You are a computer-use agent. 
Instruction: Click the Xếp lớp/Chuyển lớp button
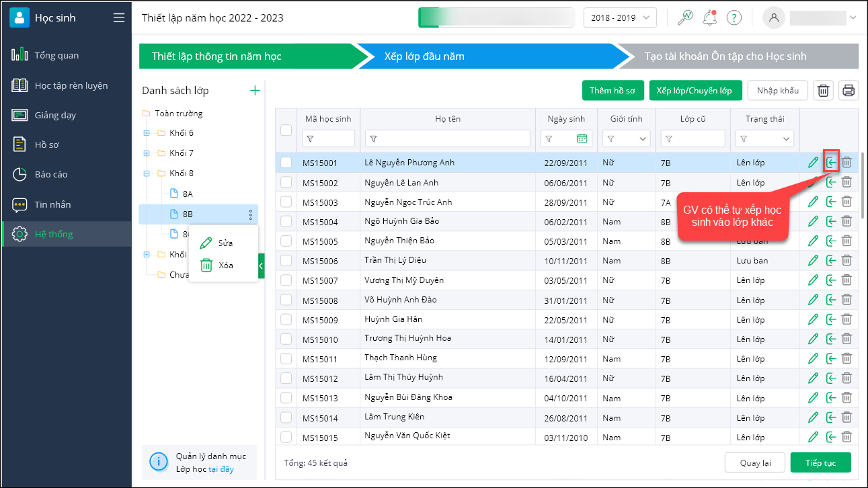694,91
